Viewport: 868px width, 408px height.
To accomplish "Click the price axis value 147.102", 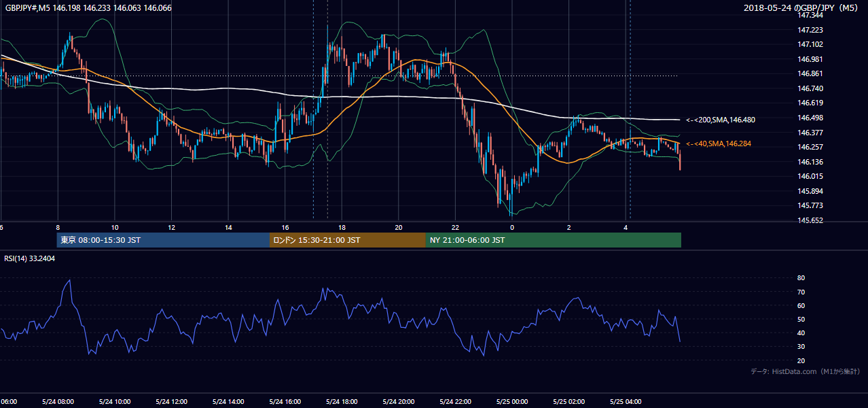I will coord(810,44).
